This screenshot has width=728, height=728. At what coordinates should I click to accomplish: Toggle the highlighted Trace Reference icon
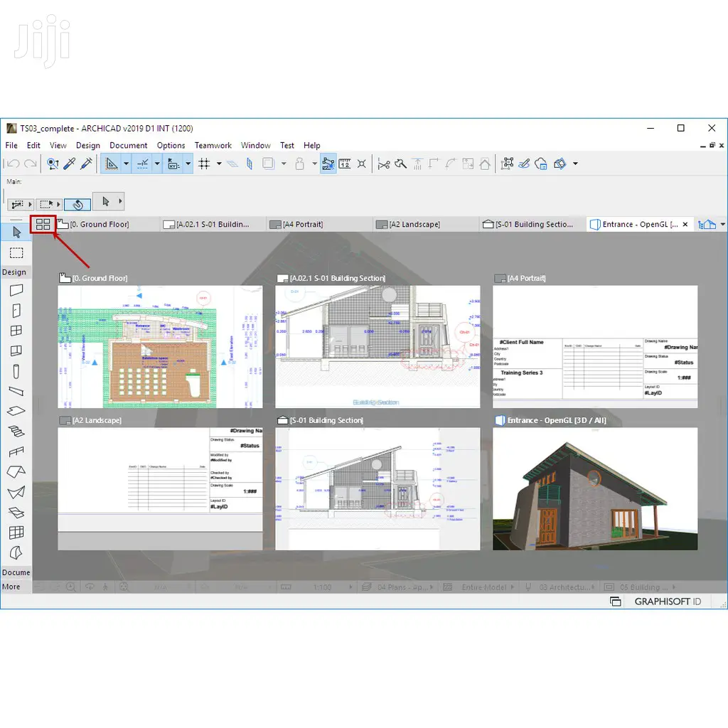328,164
